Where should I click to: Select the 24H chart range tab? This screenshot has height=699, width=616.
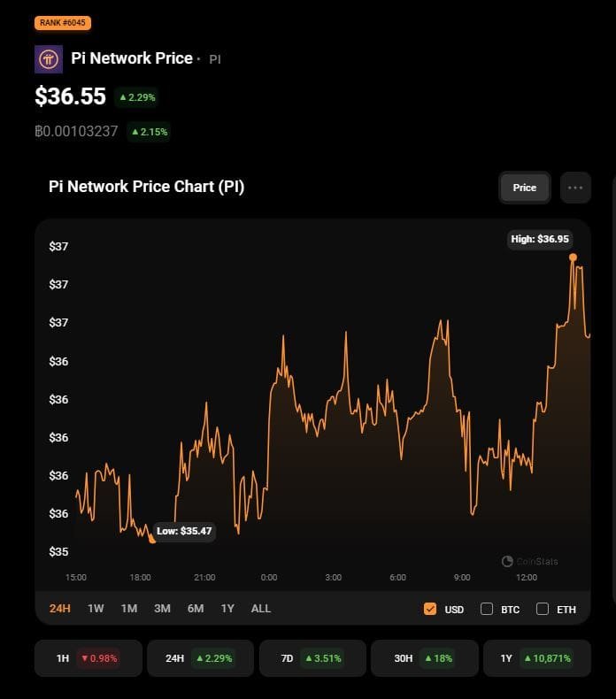[60, 609]
